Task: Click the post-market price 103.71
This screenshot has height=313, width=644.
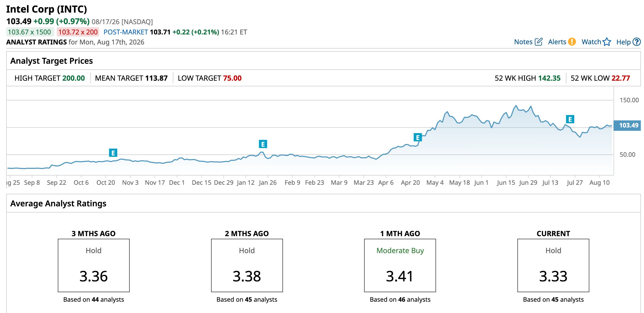Action: coord(160,32)
